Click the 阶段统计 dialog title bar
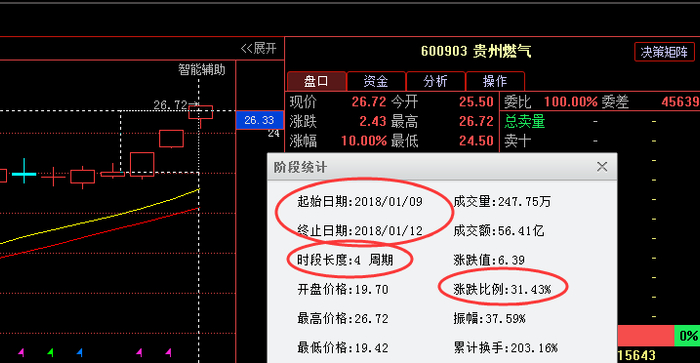The width and height of the screenshot is (700, 363). click(442, 167)
